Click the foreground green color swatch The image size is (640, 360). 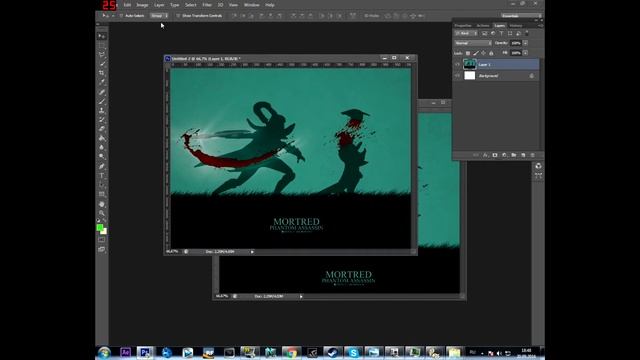(x=99, y=228)
